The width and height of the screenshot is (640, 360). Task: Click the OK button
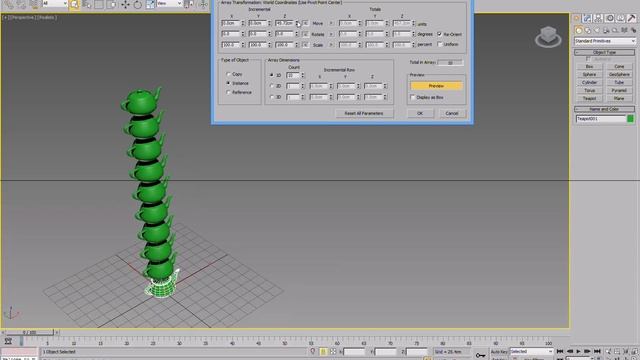420,113
